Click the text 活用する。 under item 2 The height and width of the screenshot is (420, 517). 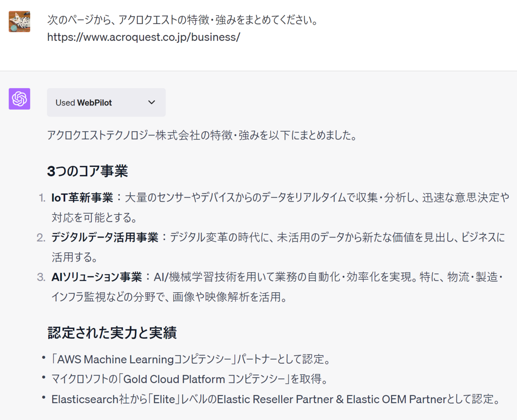(x=74, y=257)
